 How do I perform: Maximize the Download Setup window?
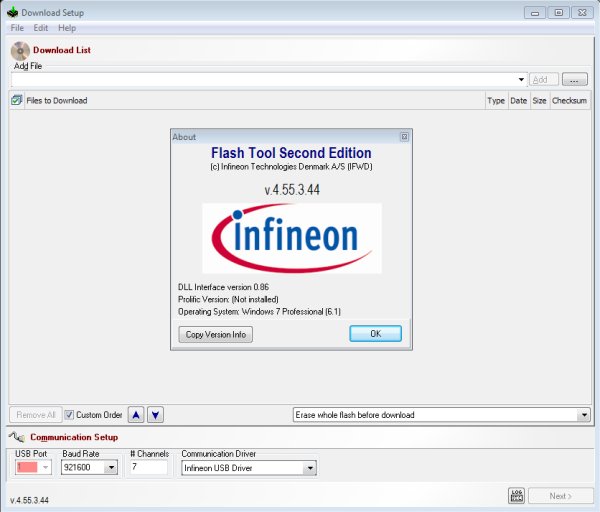tap(559, 13)
